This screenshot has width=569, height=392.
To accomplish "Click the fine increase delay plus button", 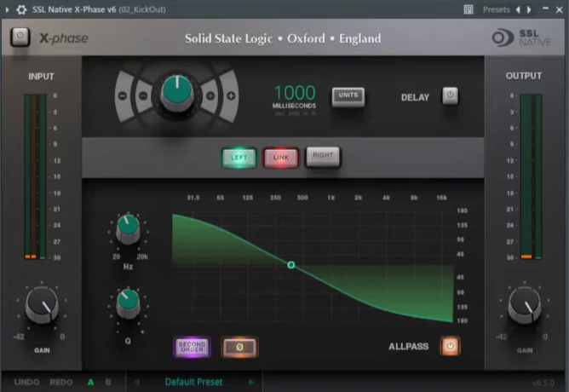I will click(210, 95).
